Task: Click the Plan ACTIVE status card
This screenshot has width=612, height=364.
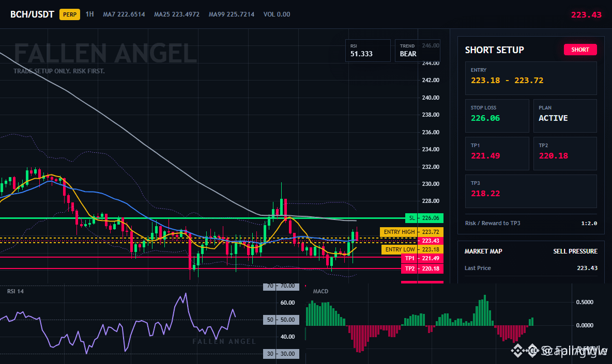Action: pos(565,116)
